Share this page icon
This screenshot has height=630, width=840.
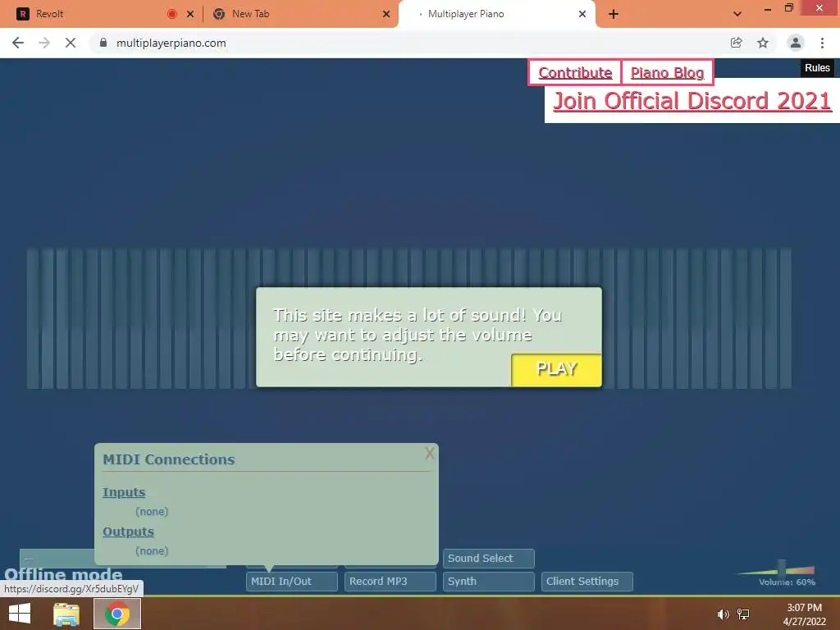coord(736,43)
